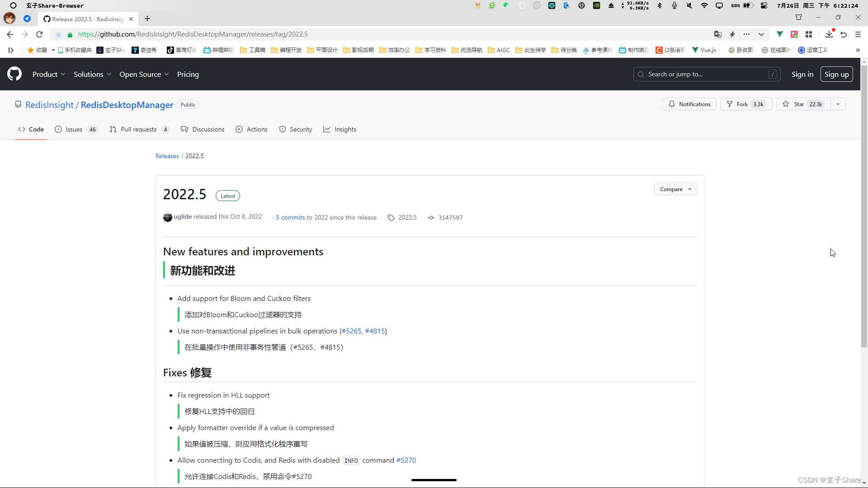Open browser hamburger menu
The height and width of the screenshot is (488, 868).
tap(858, 34)
